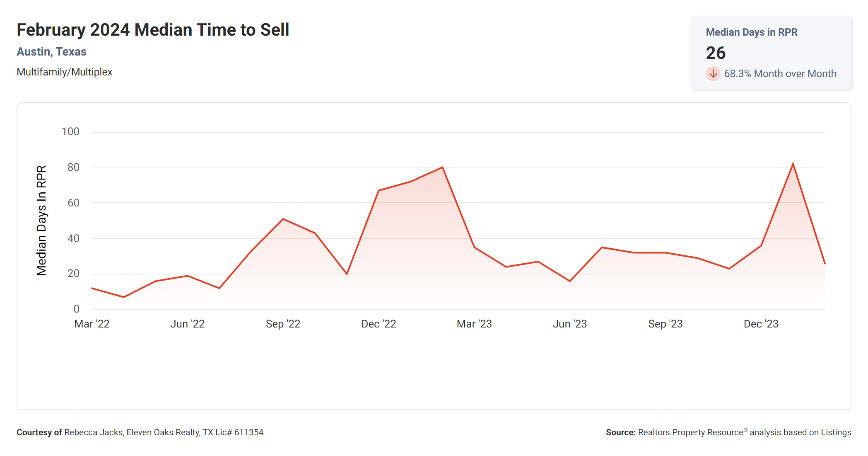Click the Courtesy of Rebecca Jacks credit text

coord(140,432)
